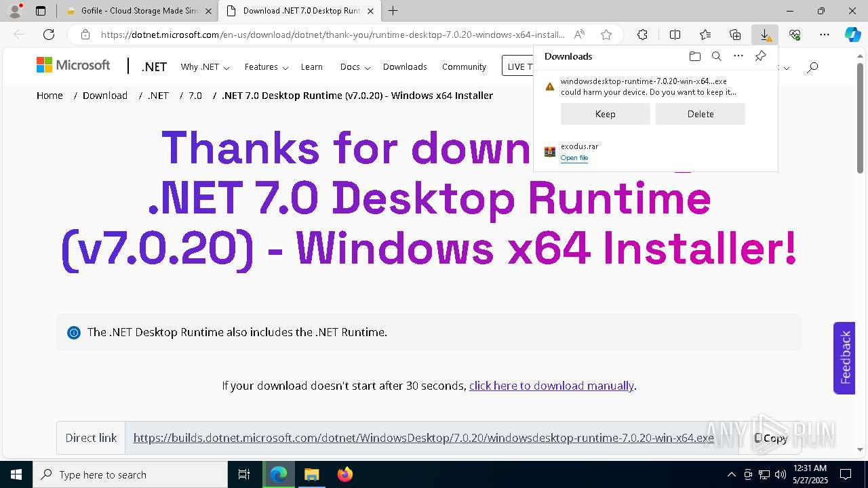
Task: Open File Explorer from the taskbar
Action: [311, 474]
